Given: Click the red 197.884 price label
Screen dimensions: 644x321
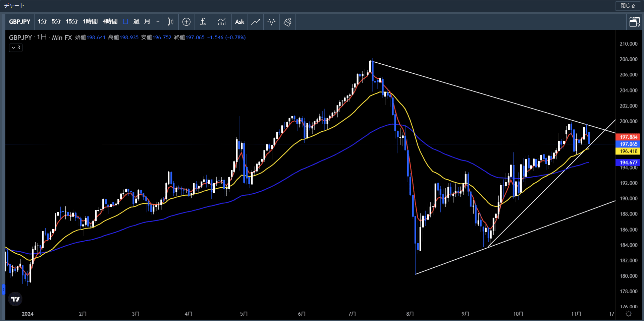Looking at the screenshot, I should [x=628, y=137].
